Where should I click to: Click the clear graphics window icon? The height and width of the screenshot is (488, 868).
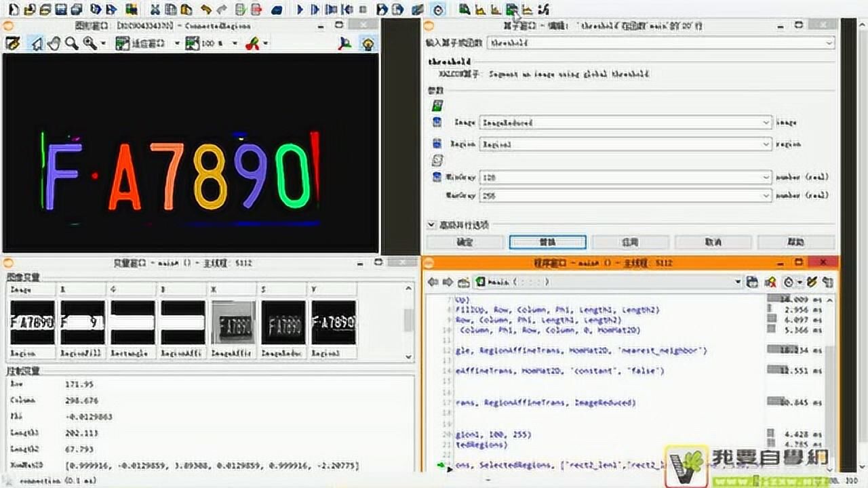click(x=12, y=43)
